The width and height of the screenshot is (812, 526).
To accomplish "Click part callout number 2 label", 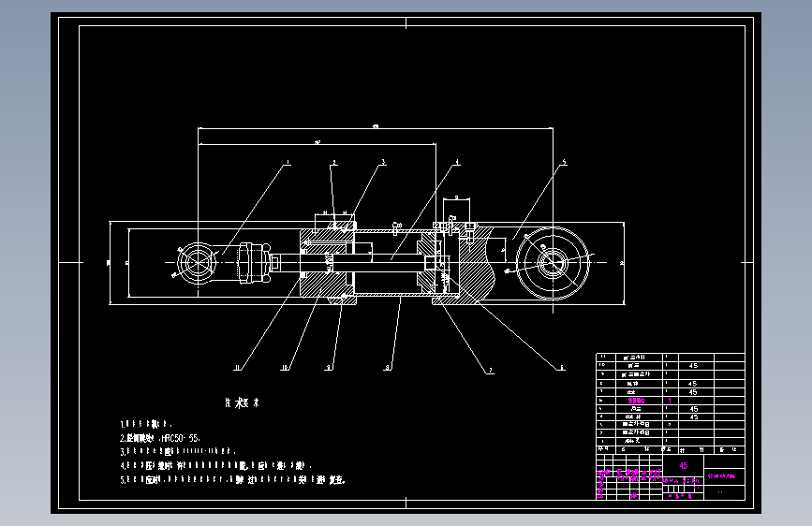I will [x=334, y=163].
